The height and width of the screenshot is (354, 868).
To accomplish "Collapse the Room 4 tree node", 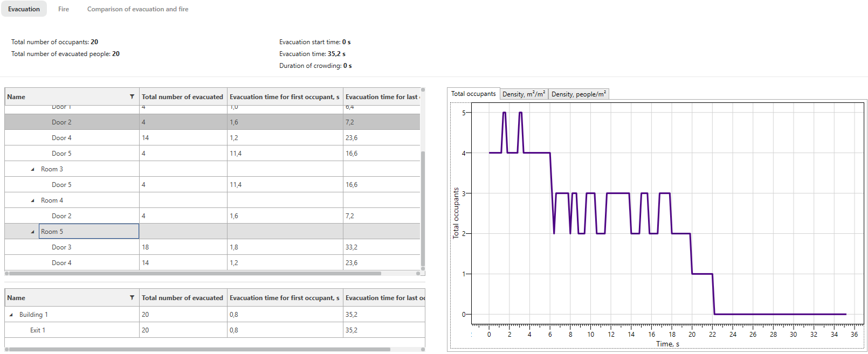I will tap(33, 201).
